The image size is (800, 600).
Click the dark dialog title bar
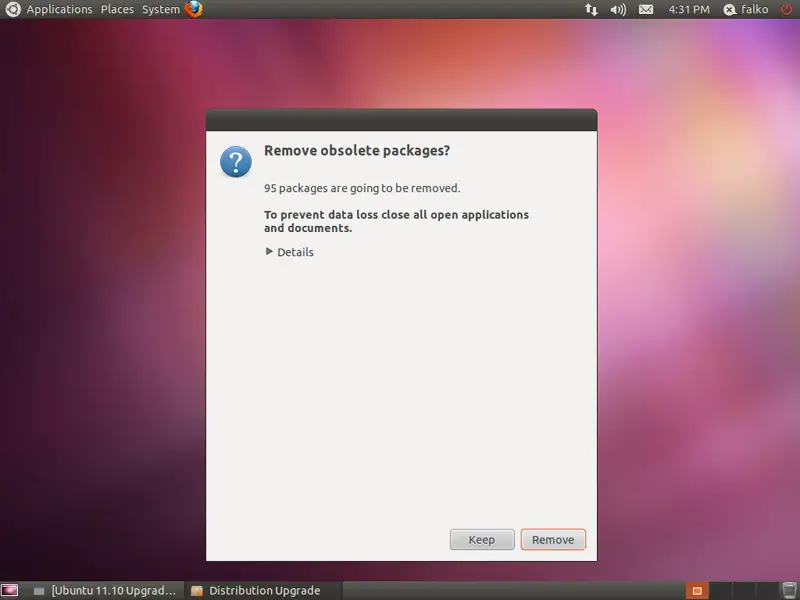(402, 120)
